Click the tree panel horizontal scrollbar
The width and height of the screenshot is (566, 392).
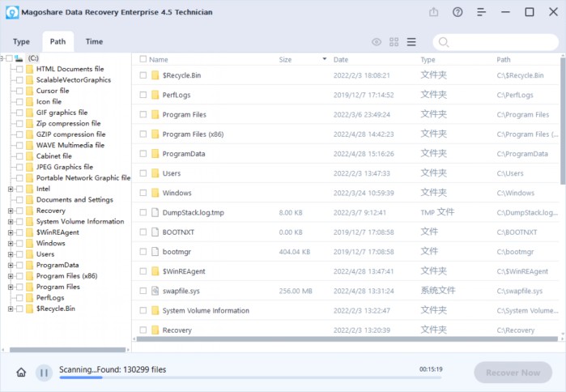(67, 350)
